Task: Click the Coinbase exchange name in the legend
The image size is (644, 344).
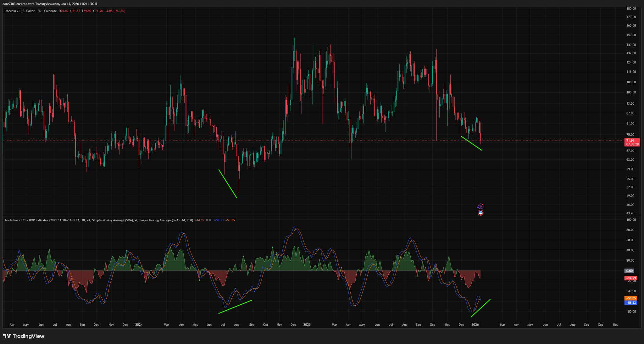Action: [x=50, y=11]
